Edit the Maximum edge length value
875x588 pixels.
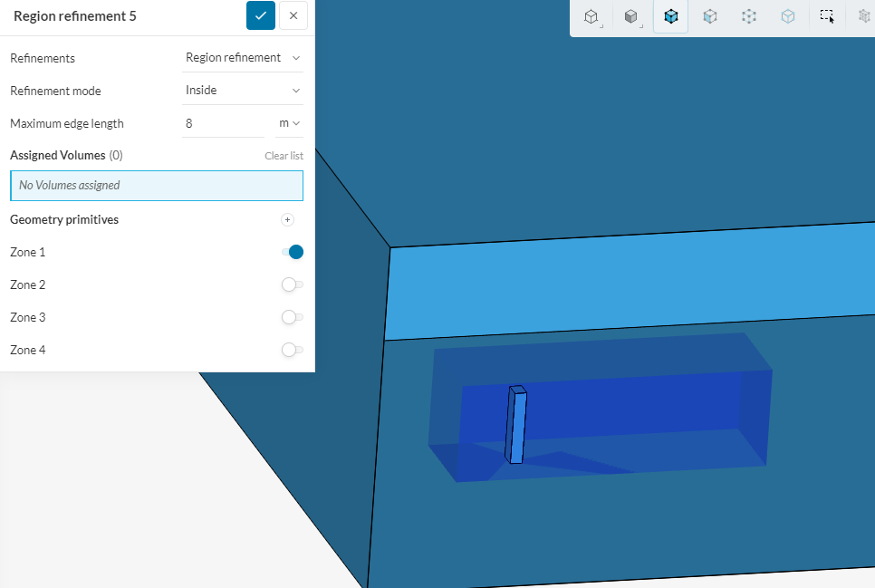[223, 123]
